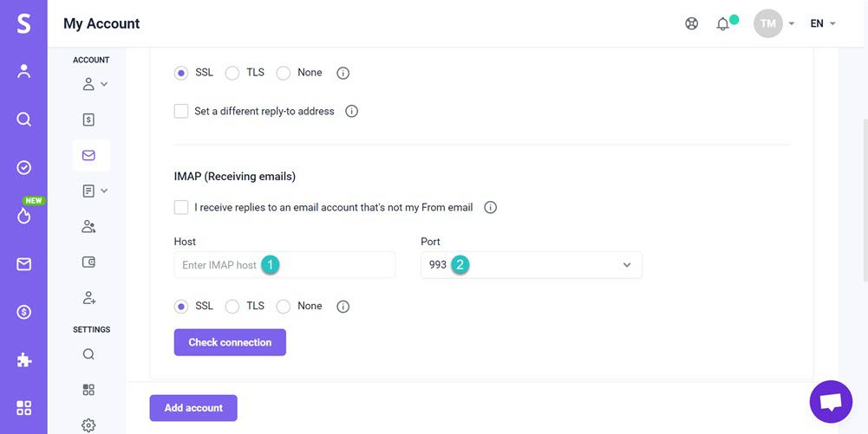Click the magnifier search icon in purple sidebar

pyautogui.click(x=23, y=120)
